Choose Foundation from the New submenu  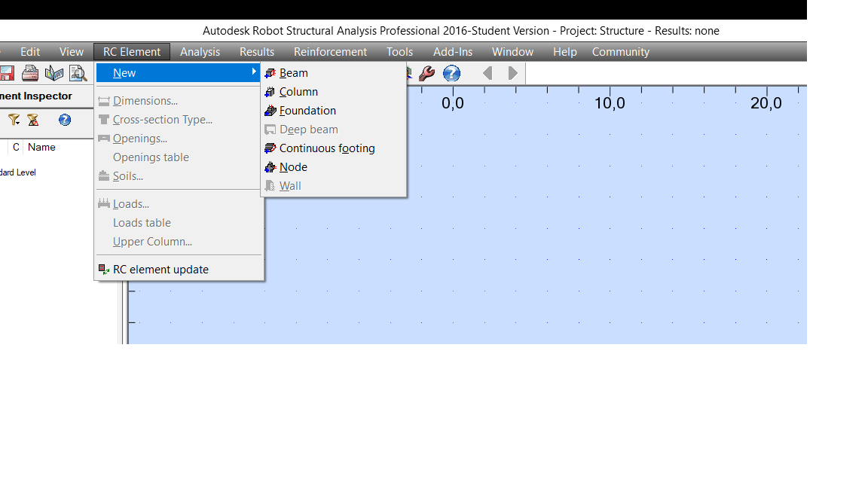coord(334,111)
